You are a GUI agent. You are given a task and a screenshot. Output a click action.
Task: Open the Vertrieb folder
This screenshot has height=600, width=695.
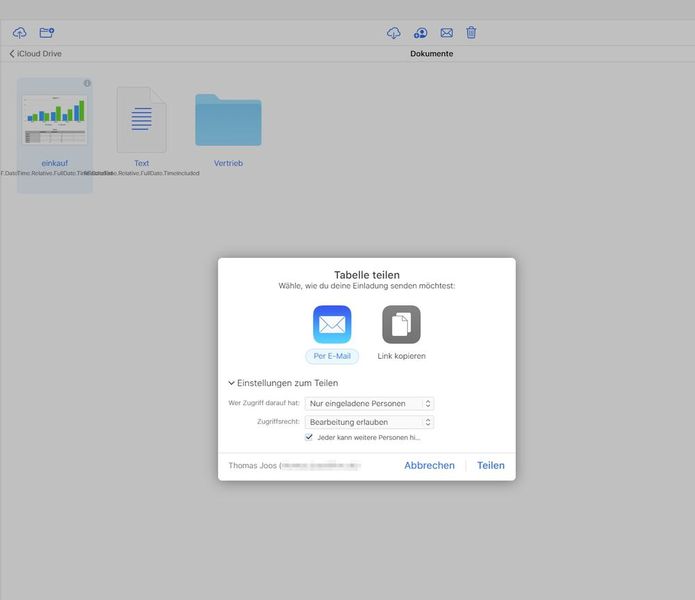point(228,120)
